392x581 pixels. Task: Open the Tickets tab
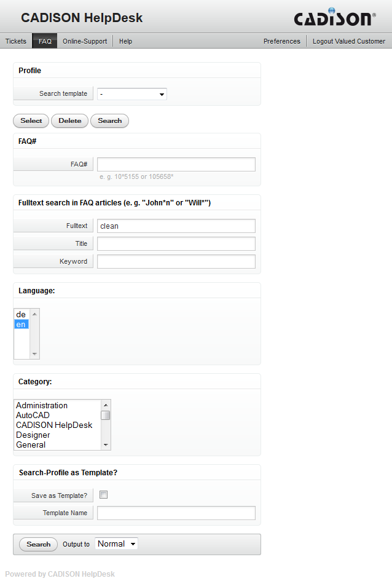point(16,41)
